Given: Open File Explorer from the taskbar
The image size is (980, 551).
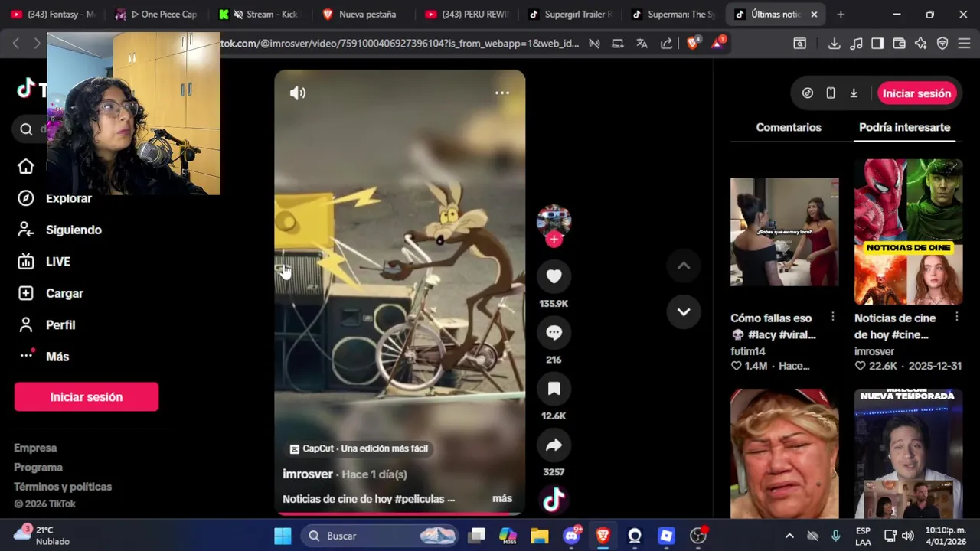Looking at the screenshot, I should (540, 536).
